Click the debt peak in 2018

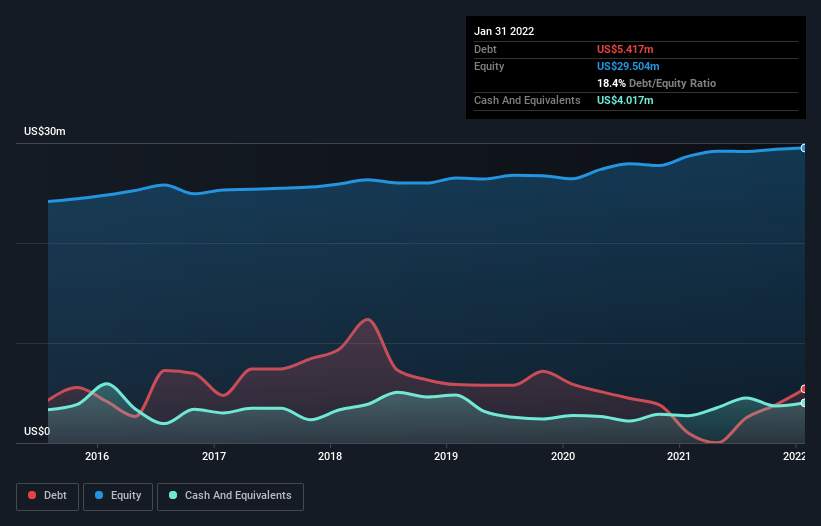point(368,319)
